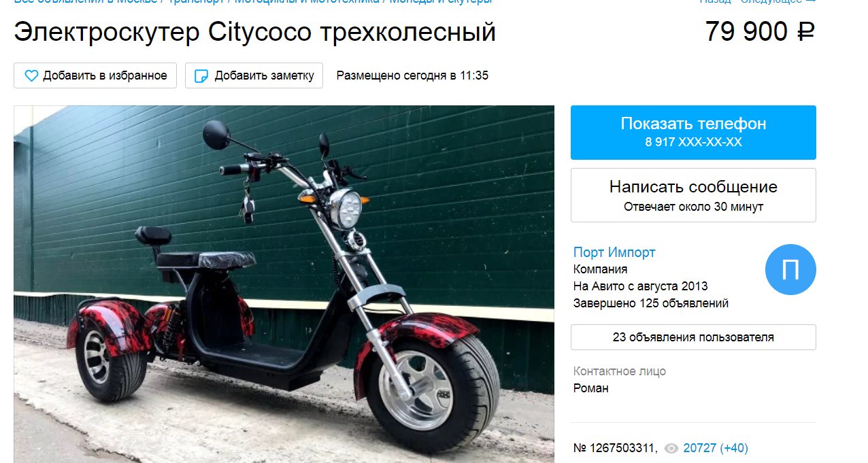
Task: Reveal the number with Показать телефон
Action: click(x=693, y=133)
